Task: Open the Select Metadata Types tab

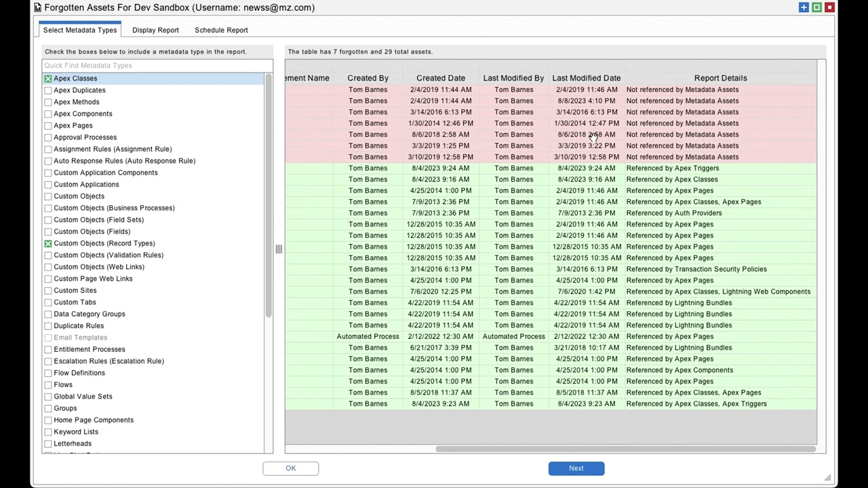Action: tap(80, 30)
